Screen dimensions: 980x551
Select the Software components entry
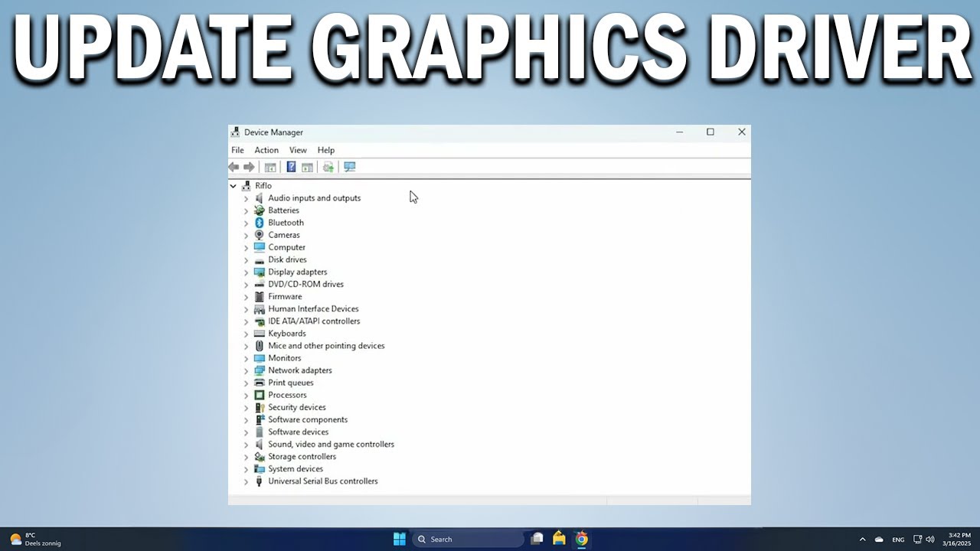(308, 419)
